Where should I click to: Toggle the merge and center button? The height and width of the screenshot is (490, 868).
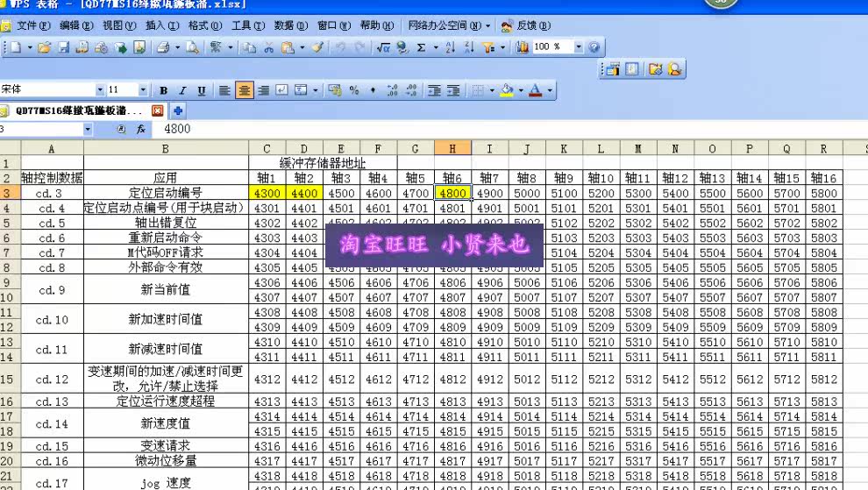(x=301, y=90)
